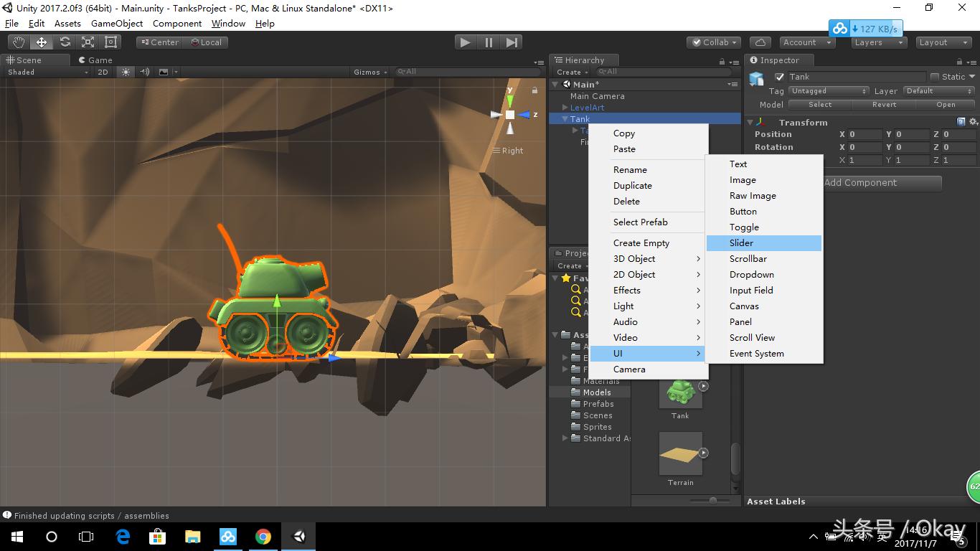Select the Rotate tool
The image size is (980, 551).
[65, 42]
